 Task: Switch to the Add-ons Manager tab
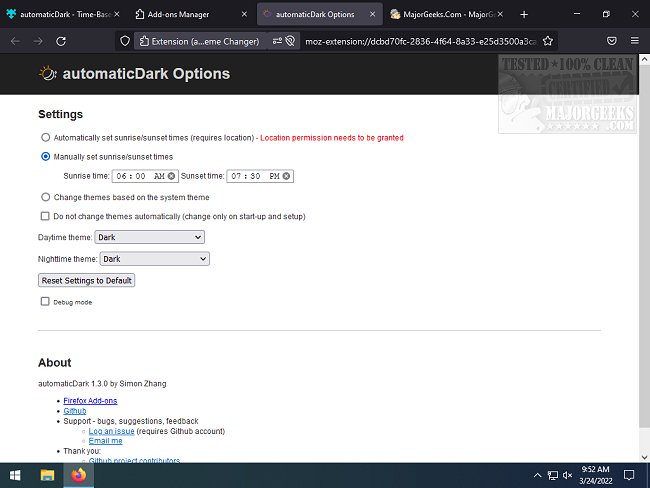click(189, 14)
